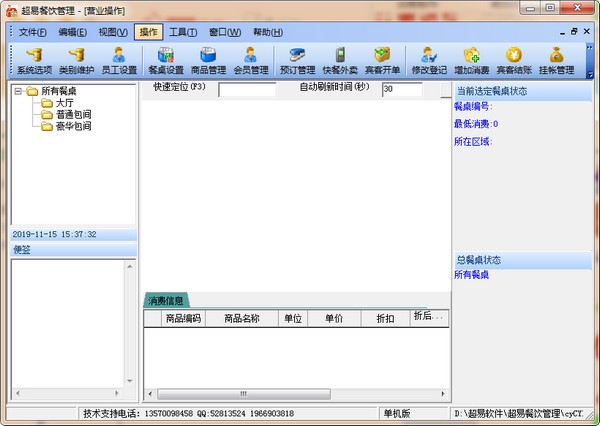Click the 类别维护 toolbar icon
Viewport: 600px width, 426px height.
(77, 61)
